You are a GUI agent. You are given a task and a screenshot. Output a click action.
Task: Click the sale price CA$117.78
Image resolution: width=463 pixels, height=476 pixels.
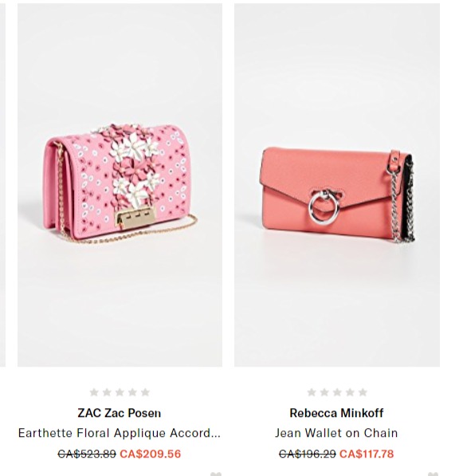367,454
